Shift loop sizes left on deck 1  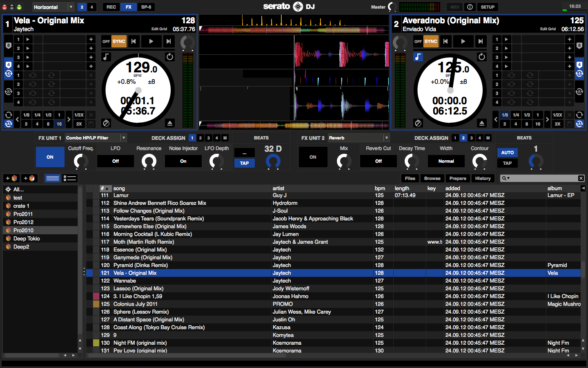tap(17, 119)
